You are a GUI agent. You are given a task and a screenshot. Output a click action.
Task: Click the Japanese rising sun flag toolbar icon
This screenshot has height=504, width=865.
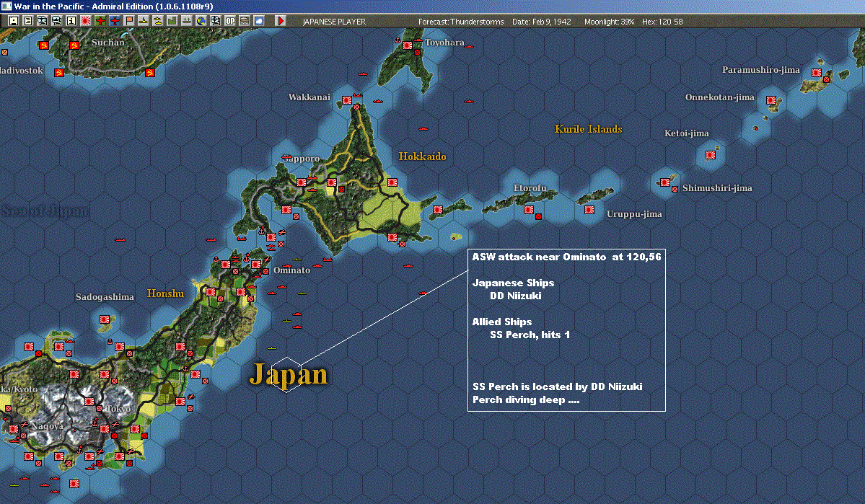point(86,21)
